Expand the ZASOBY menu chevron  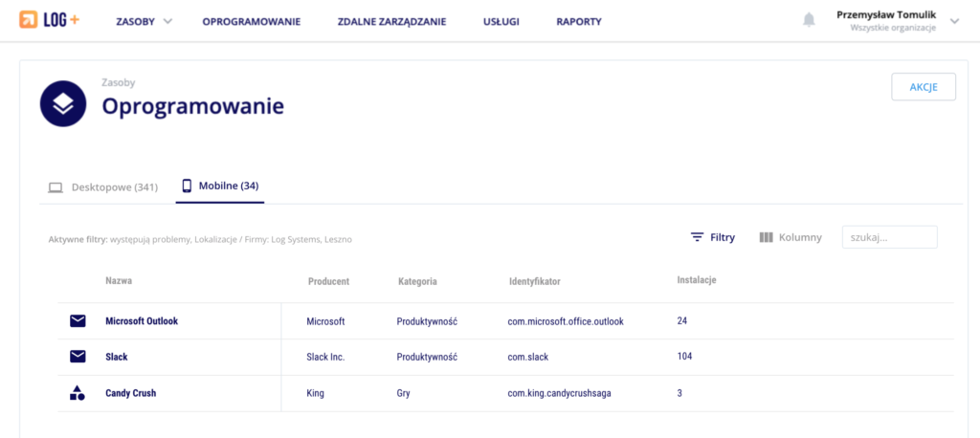pos(167,21)
